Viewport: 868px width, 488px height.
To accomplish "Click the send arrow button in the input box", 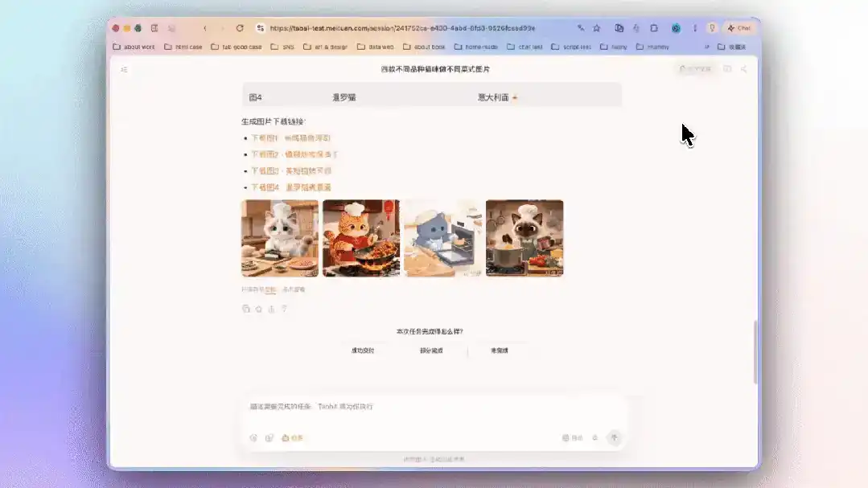I will point(614,437).
